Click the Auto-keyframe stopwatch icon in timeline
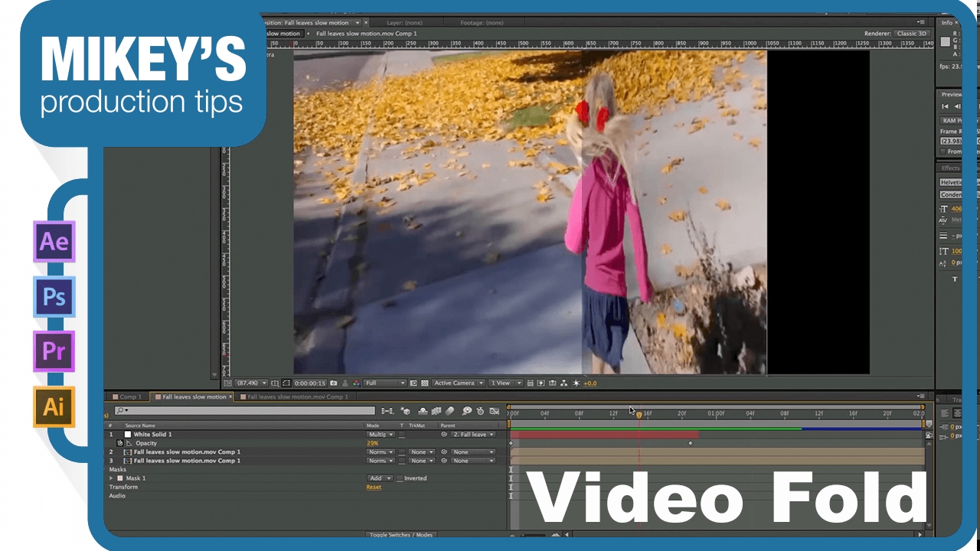Image resolution: width=980 pixels, height=551 pixels. (x=480, y=411)
